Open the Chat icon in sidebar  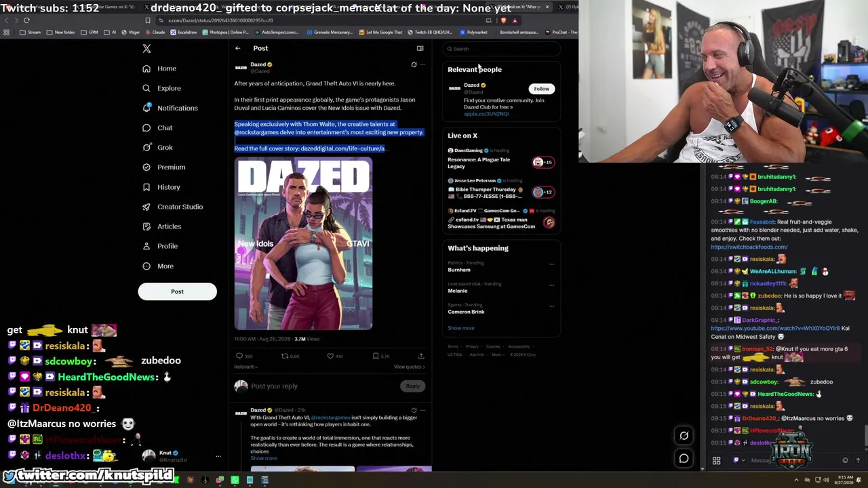point(146,127)
